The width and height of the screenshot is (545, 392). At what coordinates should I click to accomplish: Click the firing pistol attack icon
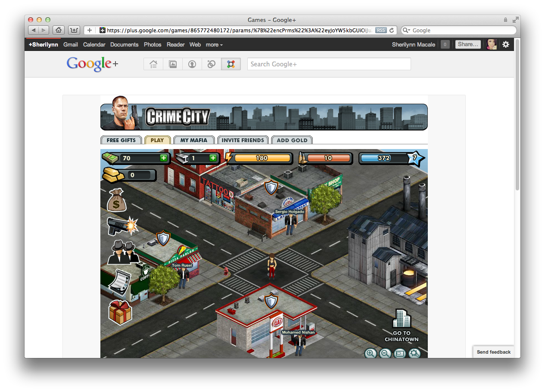pyautogui.click(x=122, y=225)
